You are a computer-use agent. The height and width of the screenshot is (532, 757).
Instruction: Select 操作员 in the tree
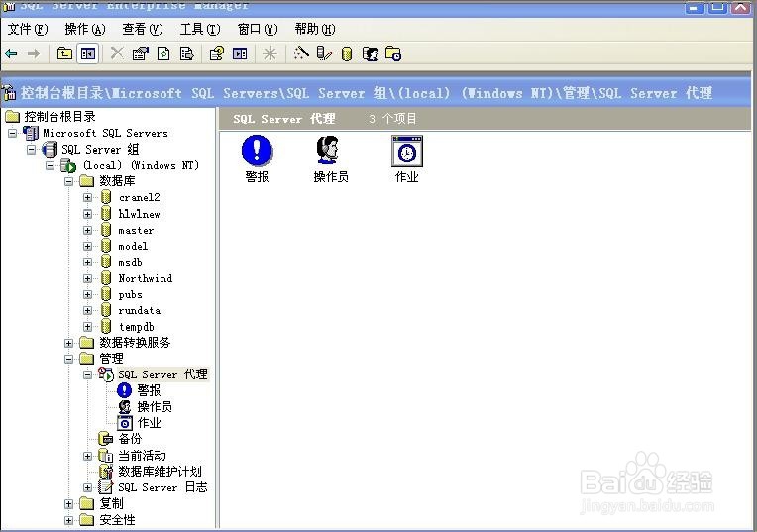click(x=155, y=406)
